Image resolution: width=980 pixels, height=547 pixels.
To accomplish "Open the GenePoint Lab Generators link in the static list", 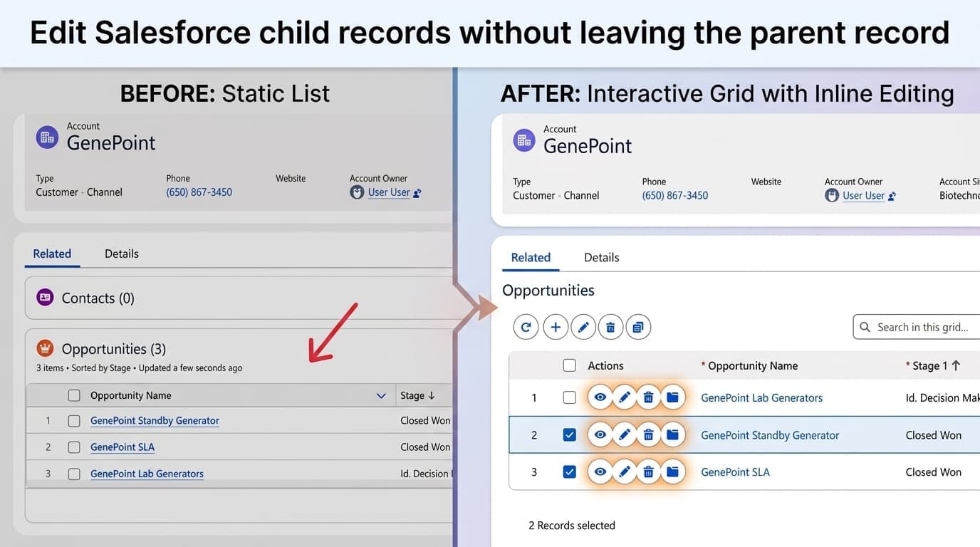I will click(147, 473).
